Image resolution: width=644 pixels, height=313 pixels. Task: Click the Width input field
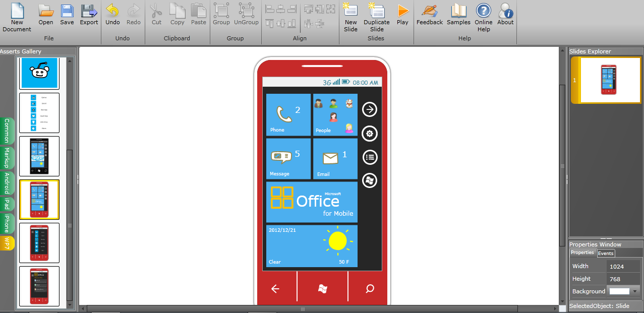623,266
